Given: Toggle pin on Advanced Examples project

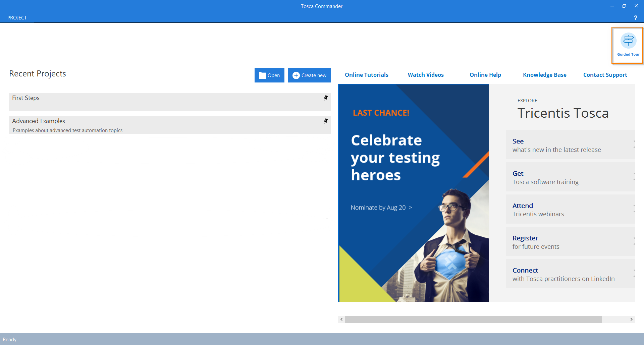Looking at the screenshot, I should 325,121.
